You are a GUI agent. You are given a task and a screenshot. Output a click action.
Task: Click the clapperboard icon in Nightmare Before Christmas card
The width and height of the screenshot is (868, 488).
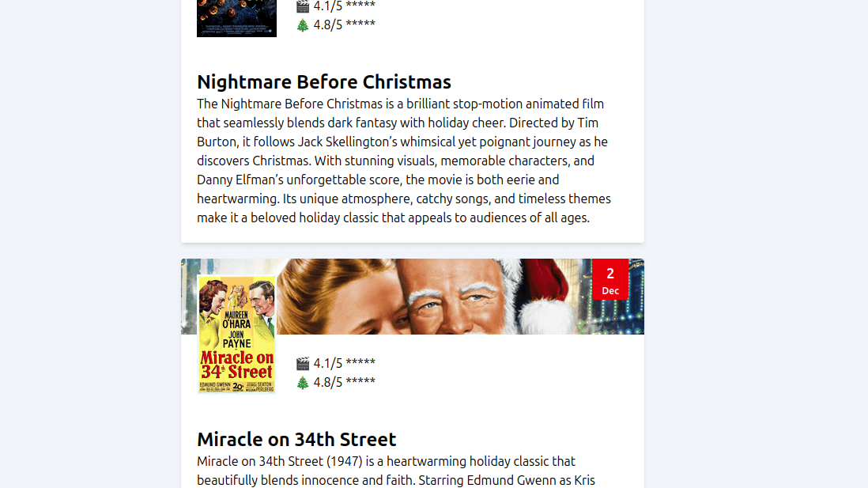tap(303, 6)
